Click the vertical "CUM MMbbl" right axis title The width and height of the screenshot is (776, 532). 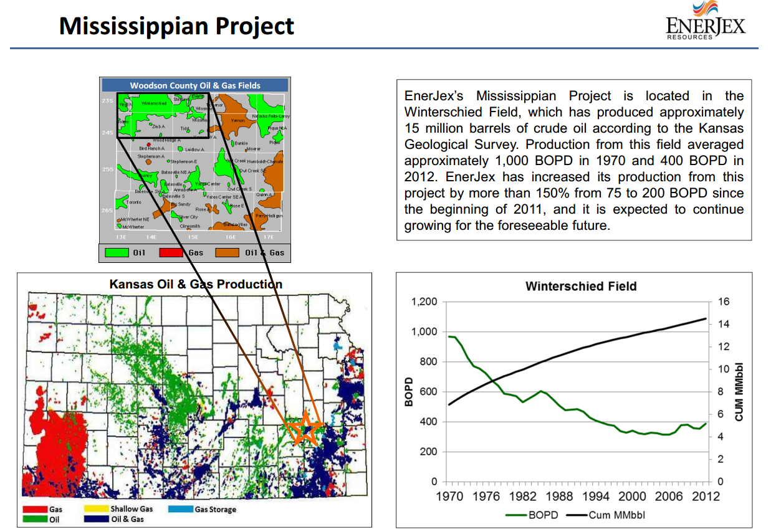[740, 391]
